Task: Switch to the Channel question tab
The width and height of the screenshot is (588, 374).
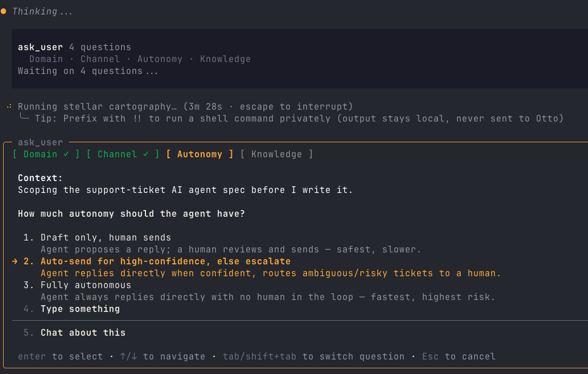Action: [123, 154]
